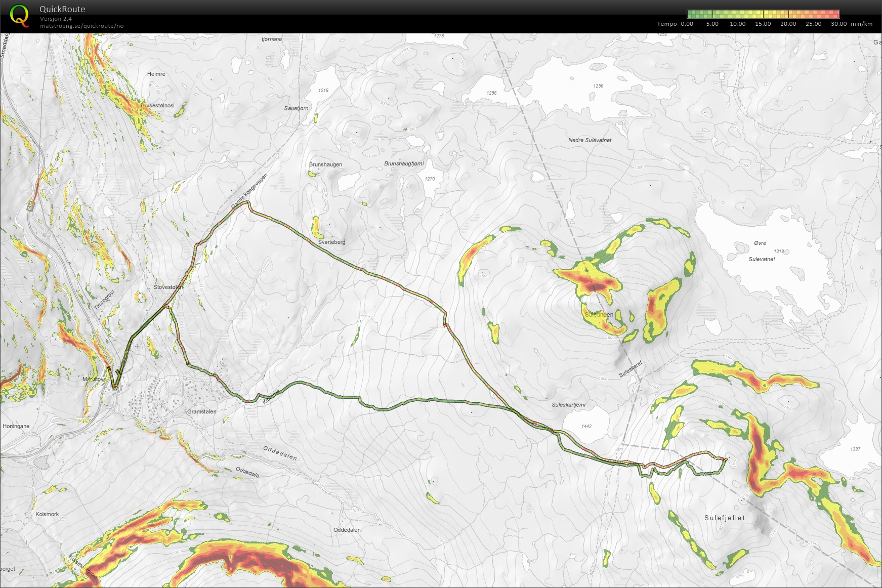This screenshot has height=588, width=882.
Task: Click the 1278 elevation number
Action: pyautogui.click(x=439, y=36)
